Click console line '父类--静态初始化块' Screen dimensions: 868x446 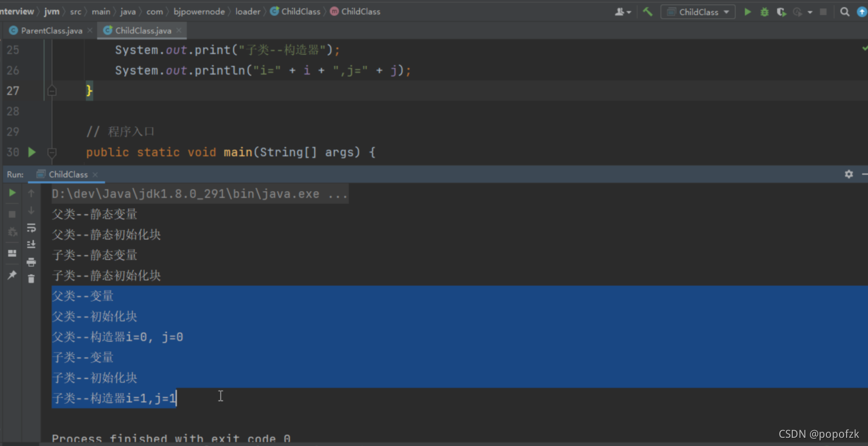coord(106,235)
